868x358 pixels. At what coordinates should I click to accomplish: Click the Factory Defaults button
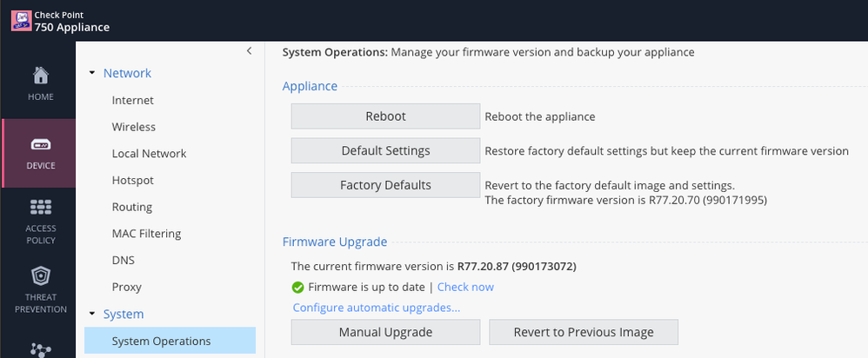[x=386, y=185]
